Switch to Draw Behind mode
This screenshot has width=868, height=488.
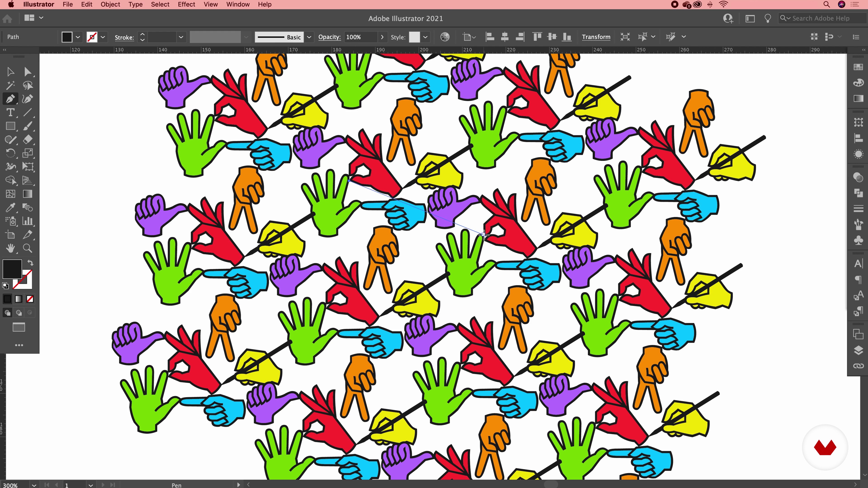[19, 313]
